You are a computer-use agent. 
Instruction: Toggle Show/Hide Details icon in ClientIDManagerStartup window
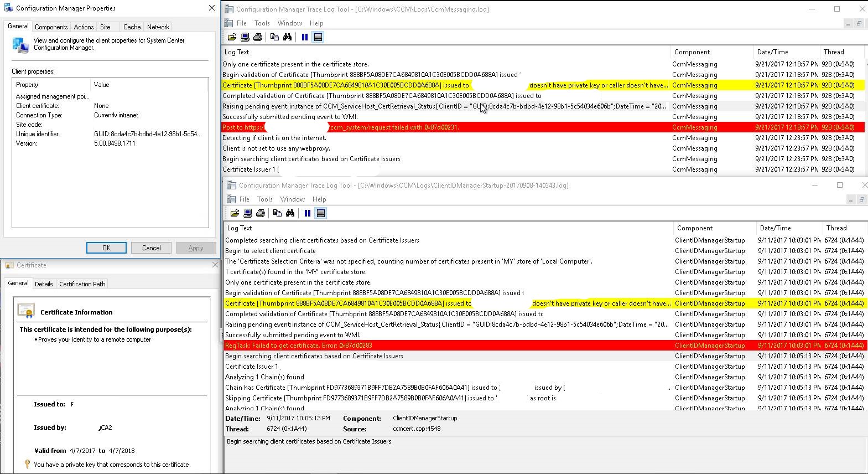pos(321,213)
